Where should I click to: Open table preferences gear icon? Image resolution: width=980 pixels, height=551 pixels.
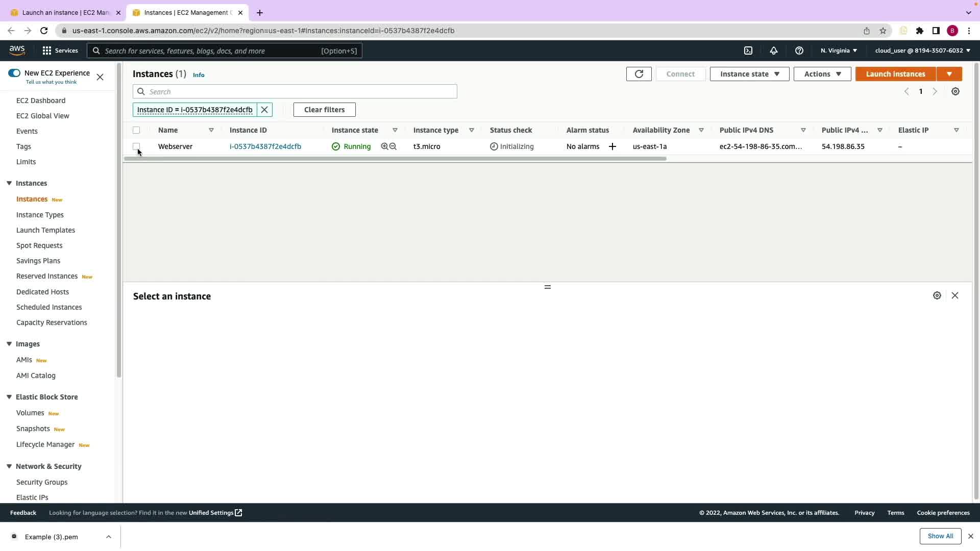click(x=955, y=92)
